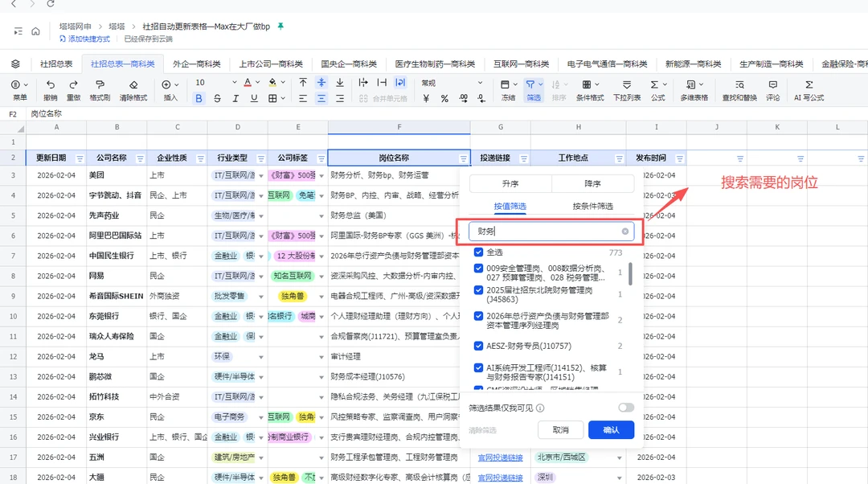Clear the filter search box text

tap(625, 232)
